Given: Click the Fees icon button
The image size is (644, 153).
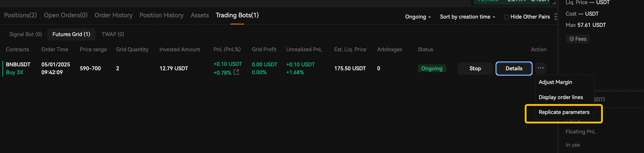Looking at the screenshot, I should (577, 39).
